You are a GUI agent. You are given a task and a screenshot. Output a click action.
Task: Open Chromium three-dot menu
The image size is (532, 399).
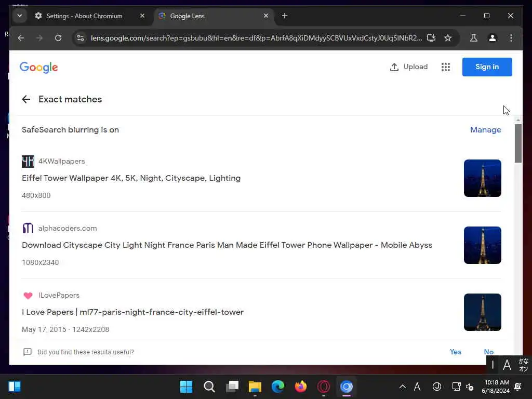click(511, 38)
